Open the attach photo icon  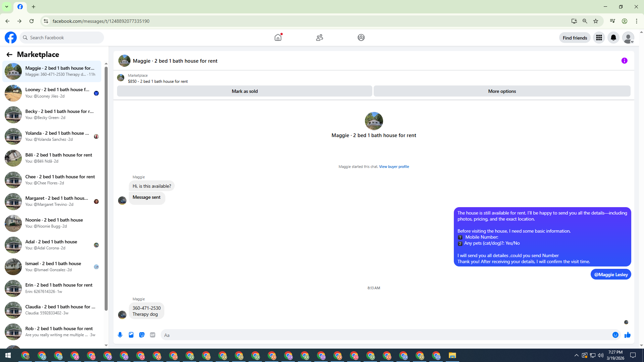tap(131, 335)
